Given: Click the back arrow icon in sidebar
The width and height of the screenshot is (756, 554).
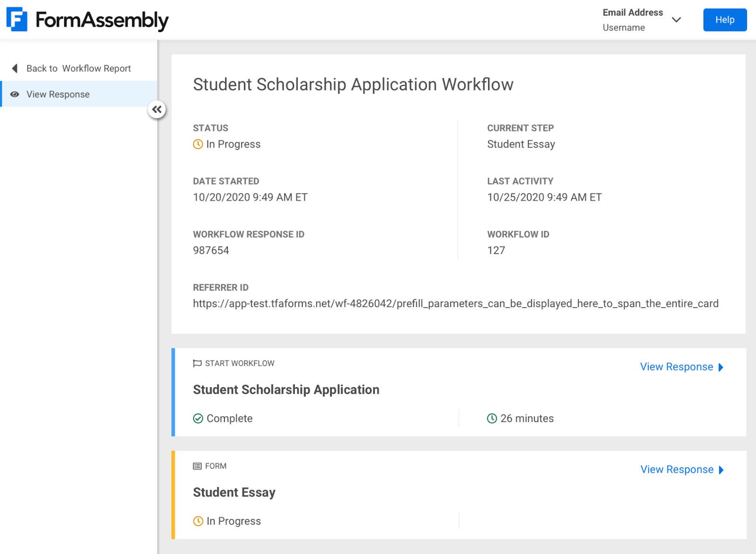Looking at the screenshot, I should click(x=15, y=69).
